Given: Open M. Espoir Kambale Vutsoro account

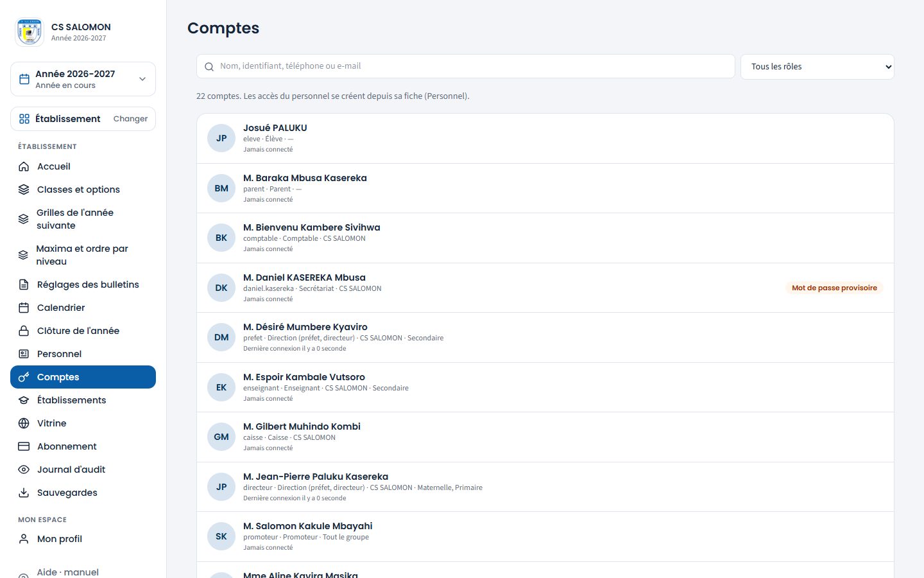Looking at the screenshot, I should (545, 387).
